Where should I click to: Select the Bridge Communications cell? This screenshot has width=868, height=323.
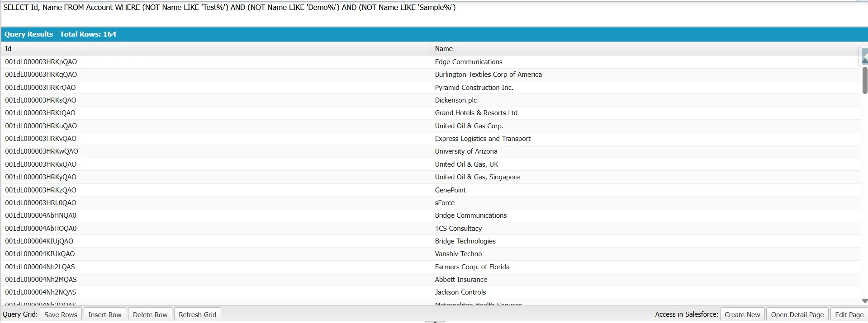pos(645,215)
